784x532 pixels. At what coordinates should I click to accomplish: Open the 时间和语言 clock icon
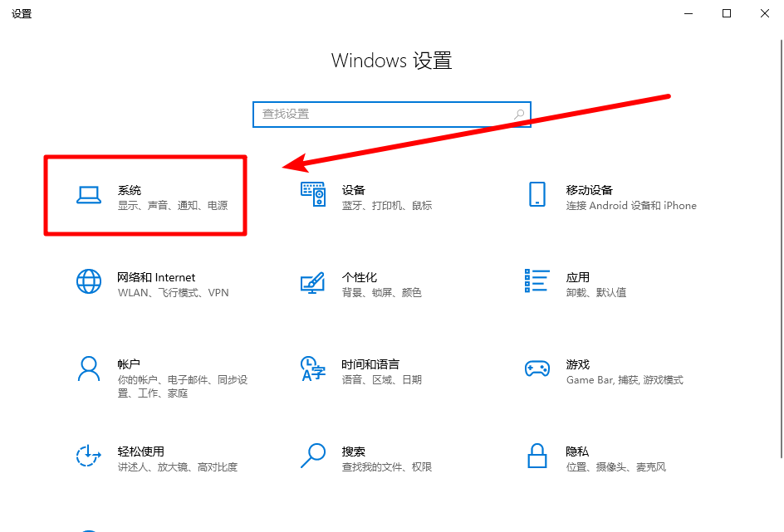(x=313, y=368)
